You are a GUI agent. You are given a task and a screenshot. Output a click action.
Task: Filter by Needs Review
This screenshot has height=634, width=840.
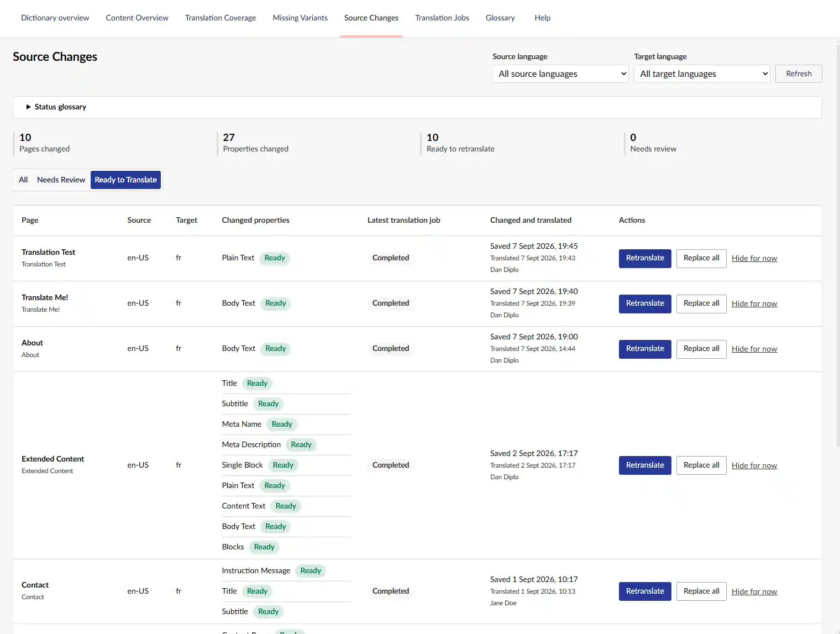click(61, 180)
